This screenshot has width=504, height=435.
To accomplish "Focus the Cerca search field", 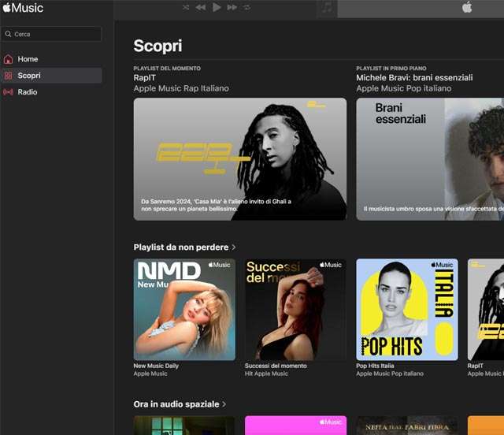I will 51,34.
